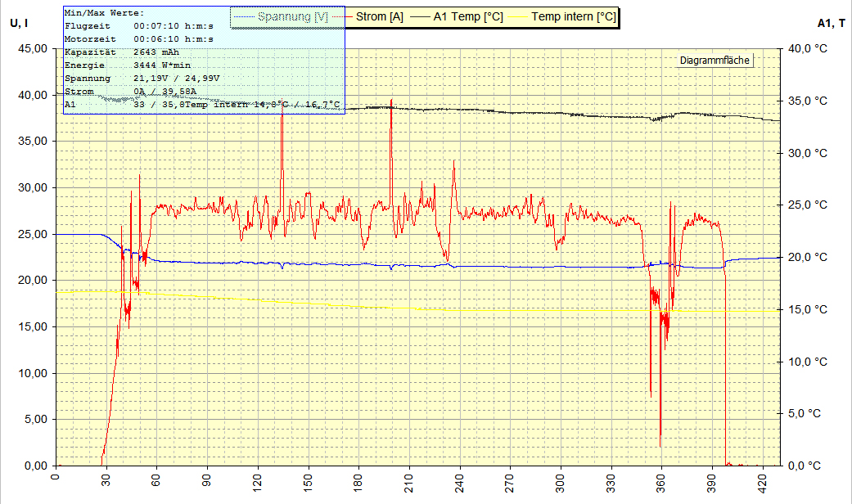Click the Diagrammfläche tooltip label
This screenshot has width=852, height=504.
[x=715, y=61]
